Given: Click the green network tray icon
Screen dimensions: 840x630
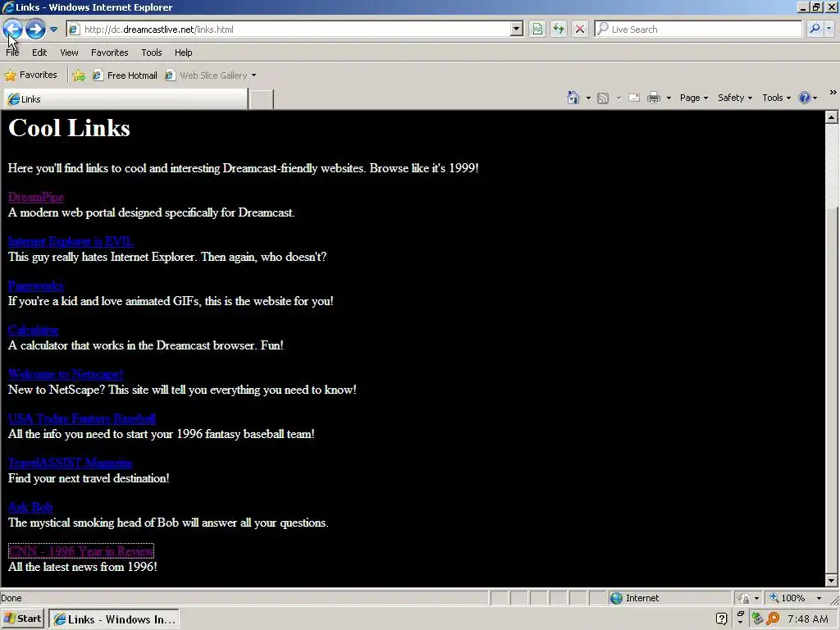Looking at the screenshot, I should click(x=757, y=619).
